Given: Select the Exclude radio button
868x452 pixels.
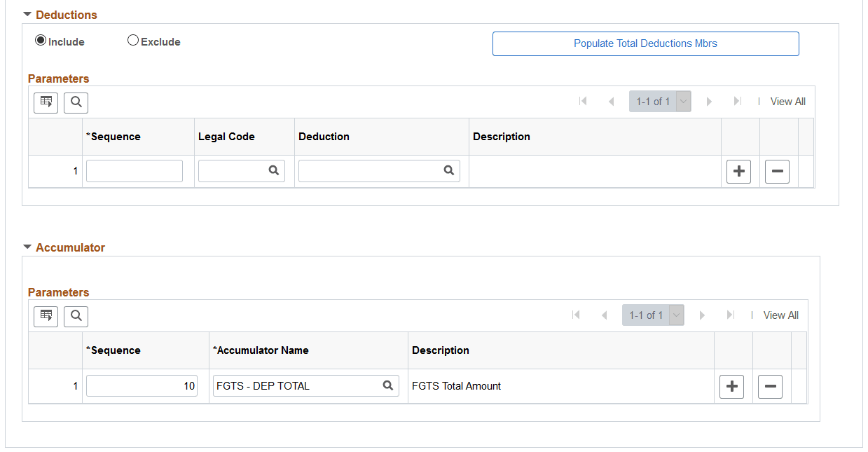Looking at the screenshot, I should point(133,41).
